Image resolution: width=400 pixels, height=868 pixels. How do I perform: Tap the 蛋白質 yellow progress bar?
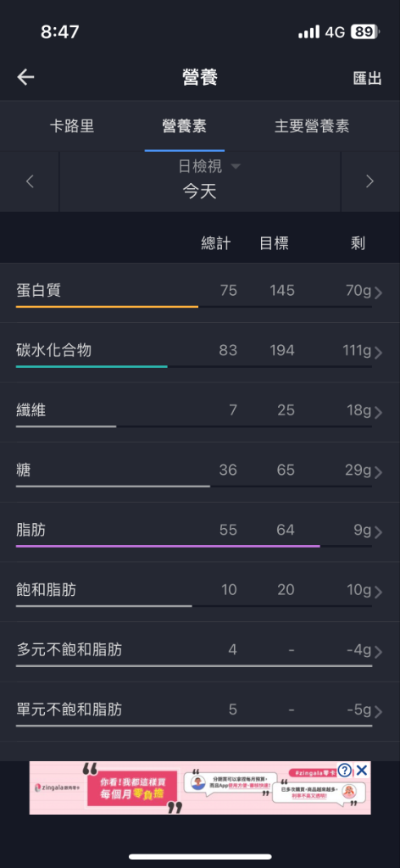click(107, 306)
